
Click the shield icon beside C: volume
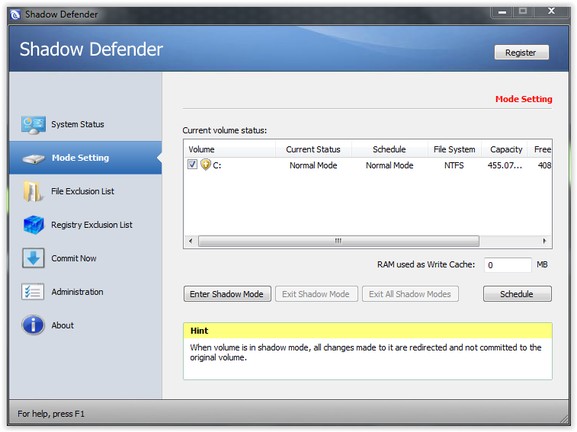[x=205, y=164]
